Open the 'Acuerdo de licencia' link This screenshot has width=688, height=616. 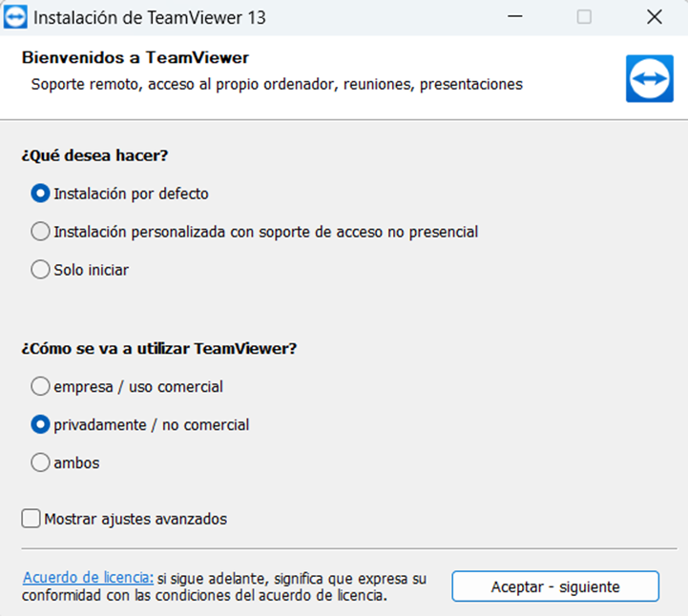point(88,578)
